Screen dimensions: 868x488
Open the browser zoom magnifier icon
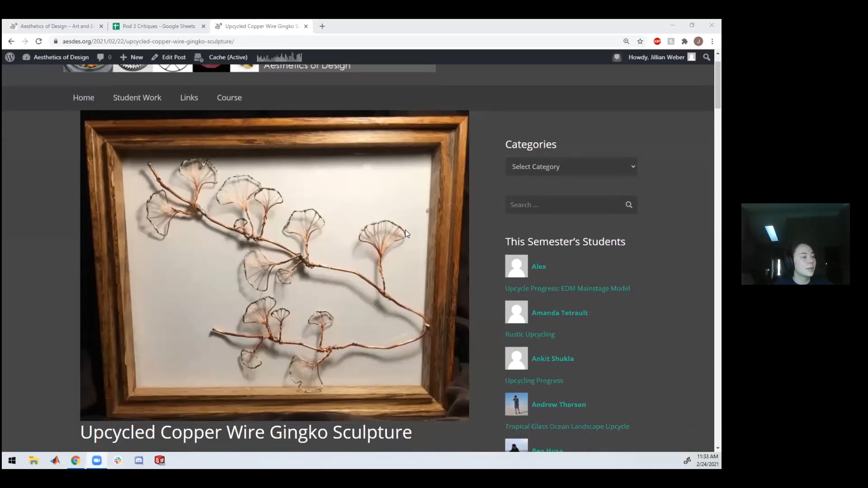tap(626, 41)
